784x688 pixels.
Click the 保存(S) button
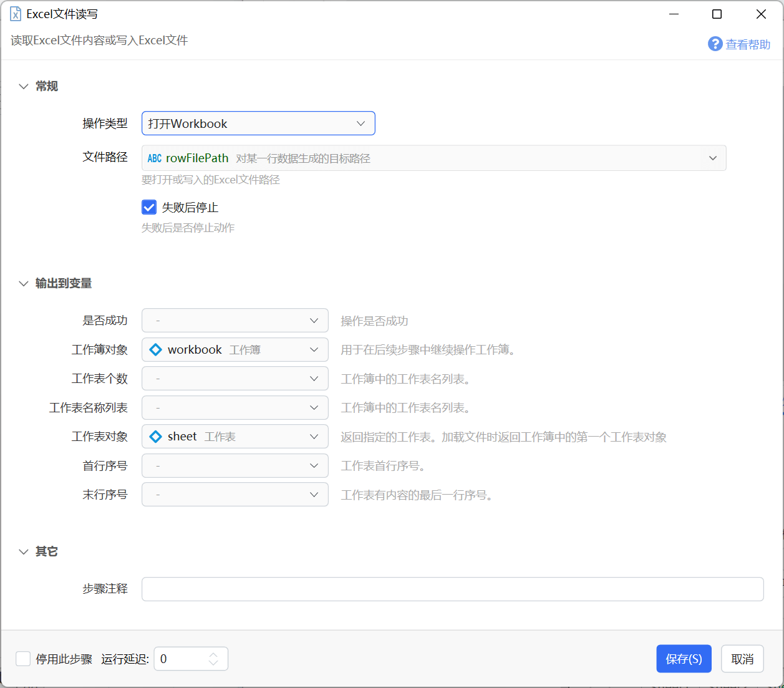684,659
